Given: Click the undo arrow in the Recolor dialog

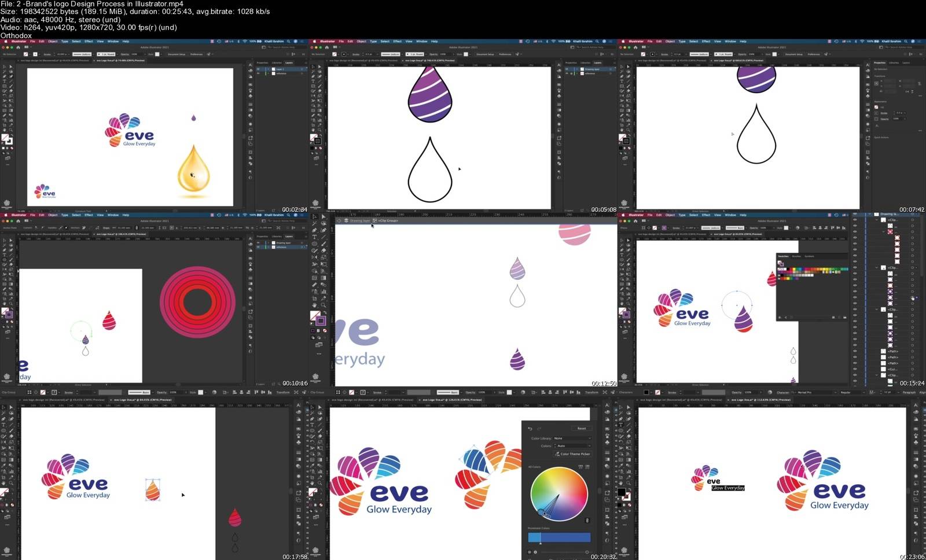Looking at the screenshot, I should pos(530,429).
